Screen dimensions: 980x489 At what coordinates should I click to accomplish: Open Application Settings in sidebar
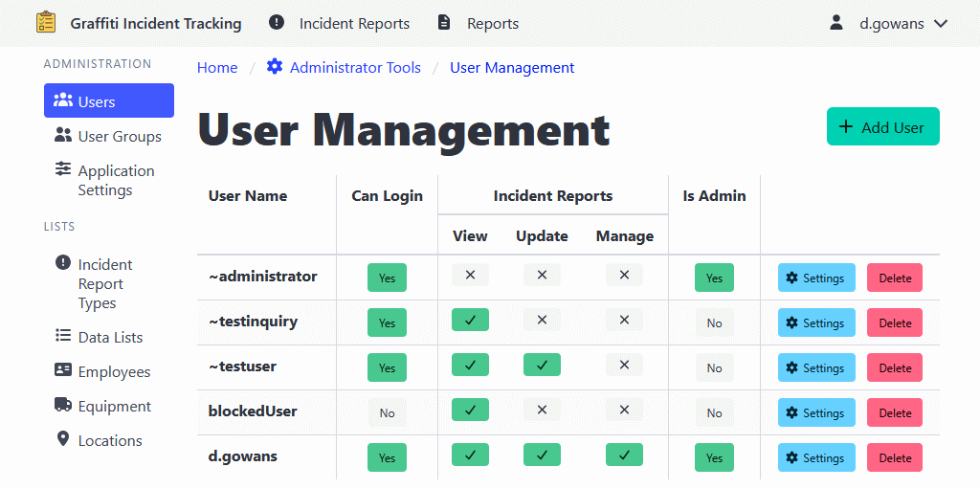(x=109, y=180)
